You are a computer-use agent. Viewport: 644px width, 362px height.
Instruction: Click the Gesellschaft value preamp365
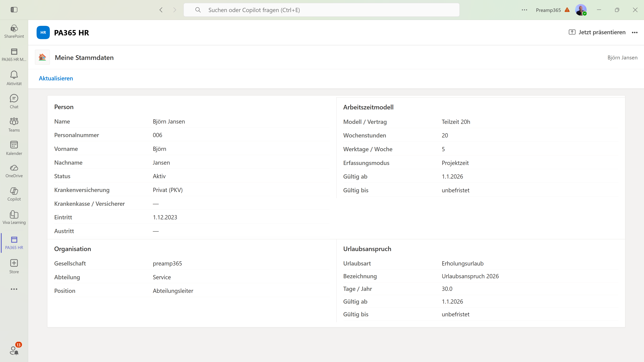click(167, 263)
